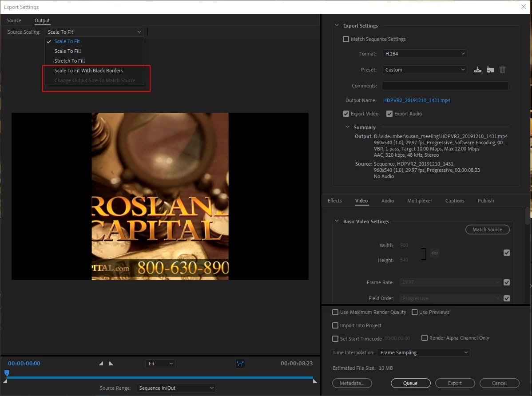532x396 pixels.
Task: Click the width-height link constraint icon
Action: (435, 253)
